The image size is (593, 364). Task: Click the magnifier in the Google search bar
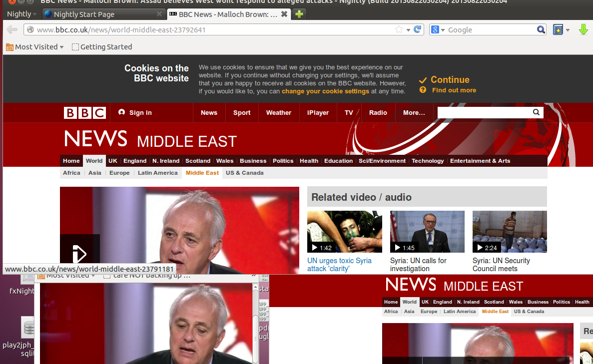(x=541, y=29)
